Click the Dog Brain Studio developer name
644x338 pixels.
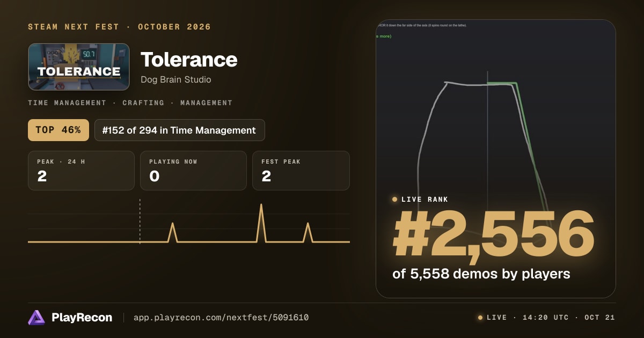pyautogui.click(x=176, y=79)
